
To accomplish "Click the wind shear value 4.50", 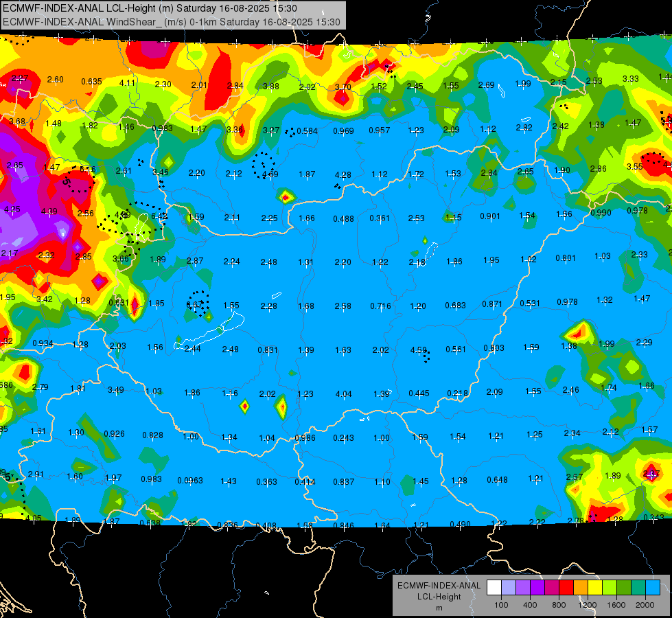I will coord(418,350).
